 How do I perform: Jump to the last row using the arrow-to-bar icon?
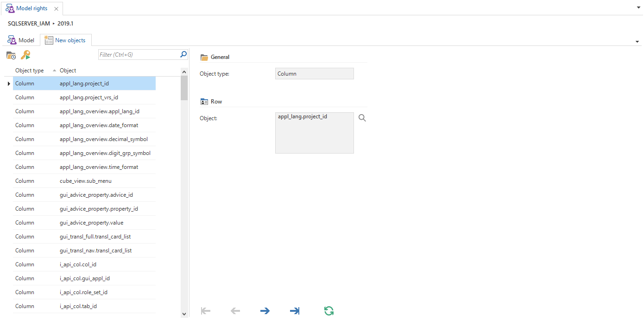[x=295, y=311]
